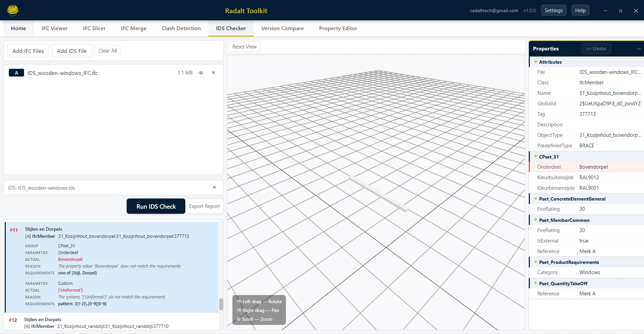Click the Undo icon in Properties panel
This screenshot has height=334, width=644.
coord(596,48)
